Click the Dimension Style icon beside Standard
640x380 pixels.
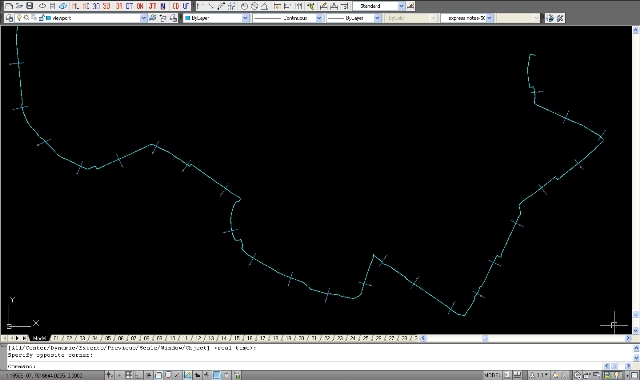[410, 6]
